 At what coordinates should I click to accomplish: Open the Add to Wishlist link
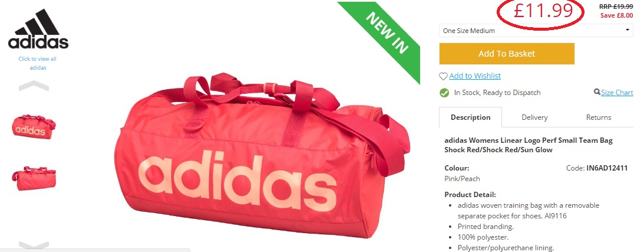click(x=475, y=76)
